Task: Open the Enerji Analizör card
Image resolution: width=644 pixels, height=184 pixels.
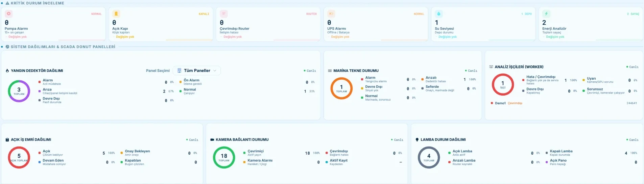Action: click(x=591, y=24)
